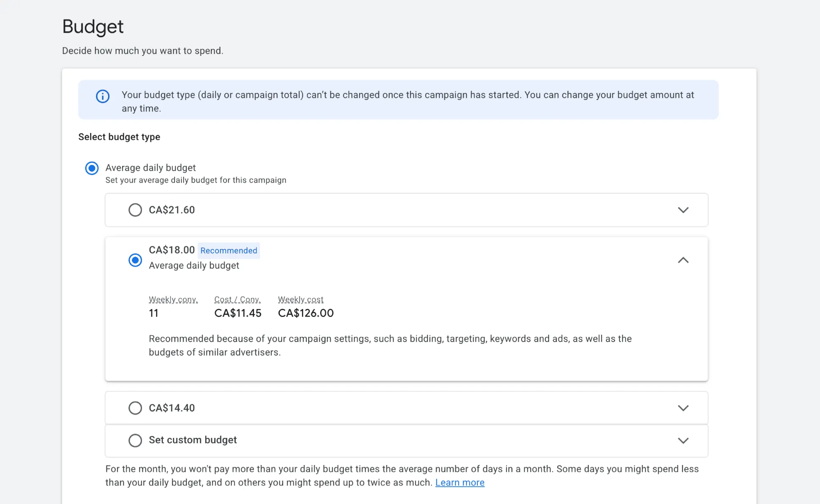Expand the CA$14.40 option chevron
This screenshot has width=820, height=504.
[683, 408]
